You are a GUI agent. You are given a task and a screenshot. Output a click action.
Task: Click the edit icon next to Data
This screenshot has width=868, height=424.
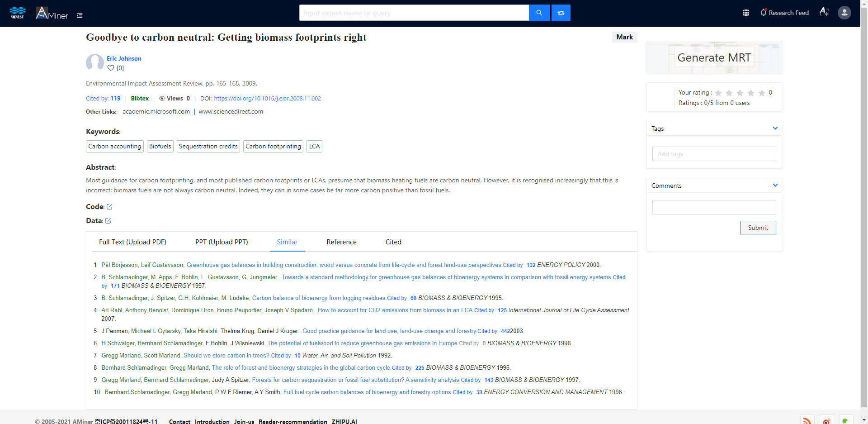(108, 221)
